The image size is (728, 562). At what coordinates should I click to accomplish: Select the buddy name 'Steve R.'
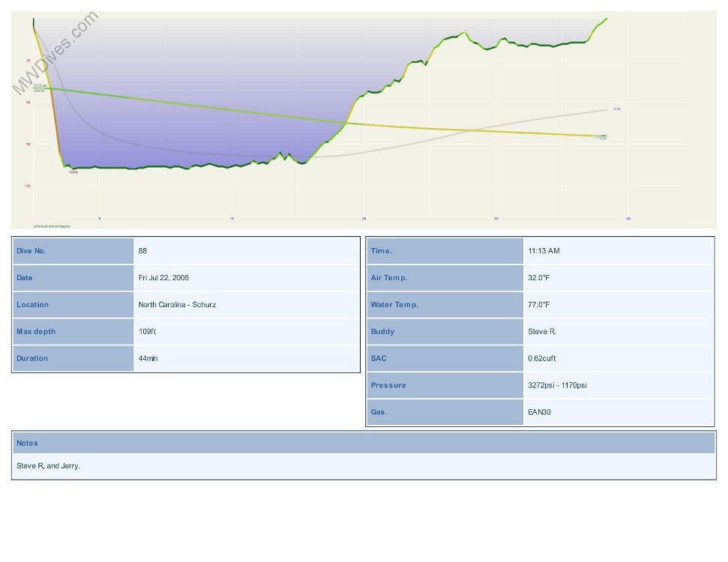542,332
